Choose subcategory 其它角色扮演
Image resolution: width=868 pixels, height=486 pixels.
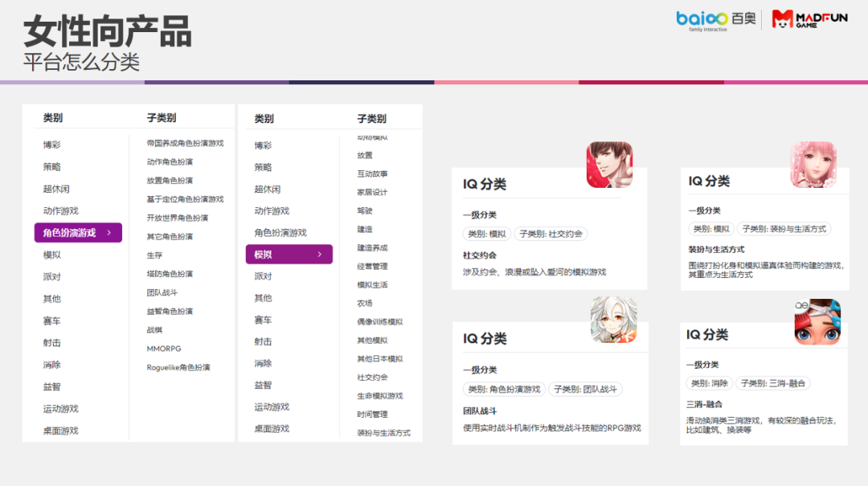170,237
